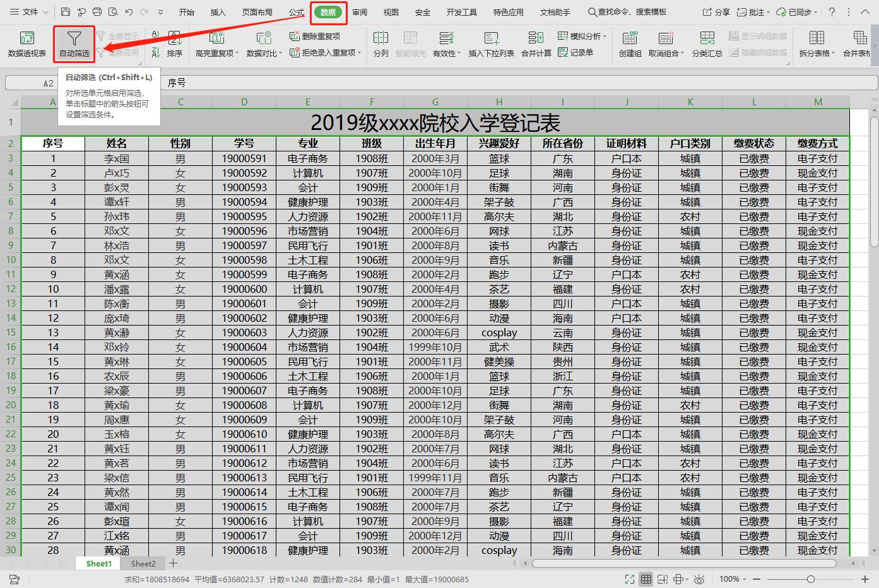Viewport: 879px width, 588px height.
Task: Click the 删除重复项 remove duplicates icon
Action: coord(316,37)
